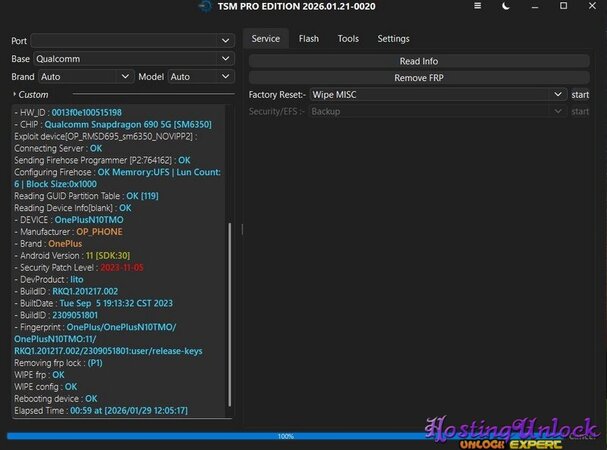
Task: Toggle dark mode with the moon icon
Action: coord(506,8)
